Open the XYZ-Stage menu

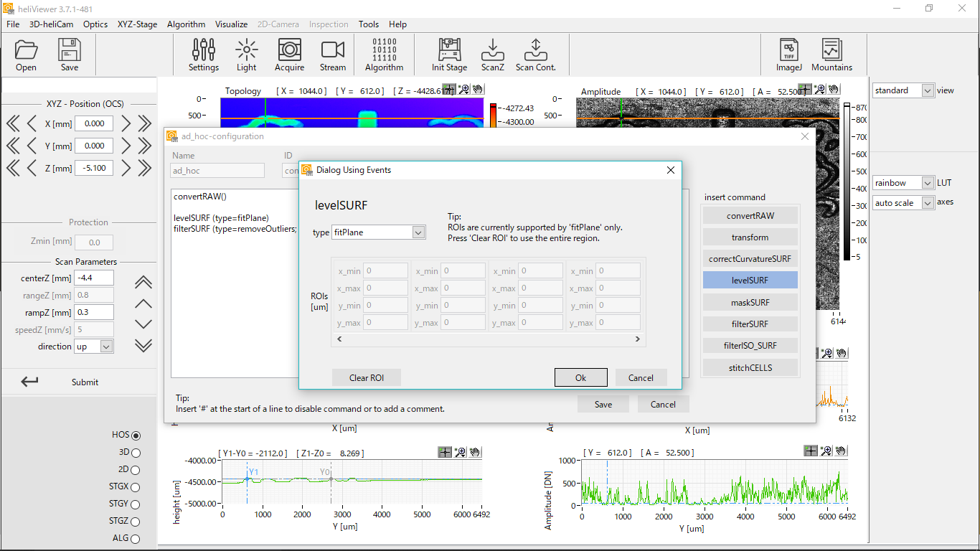pyautogui.click(x=137, y=24)
